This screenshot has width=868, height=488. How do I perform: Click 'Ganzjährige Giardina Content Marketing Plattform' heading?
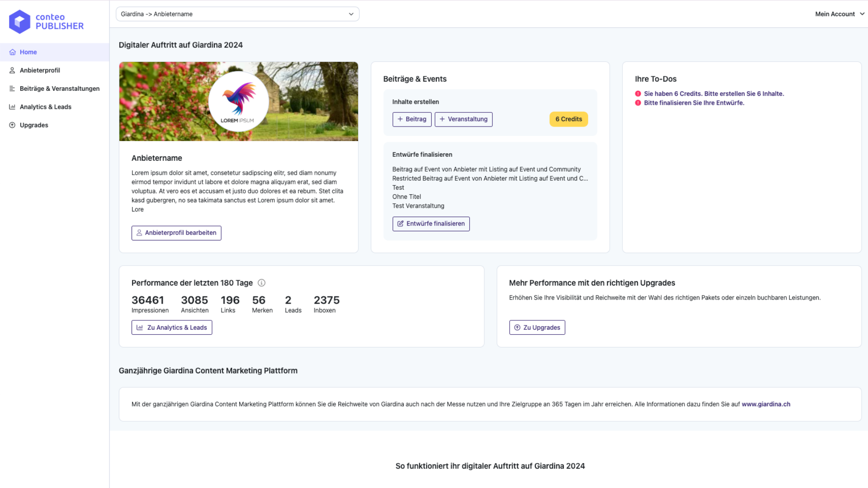point(208,371)
